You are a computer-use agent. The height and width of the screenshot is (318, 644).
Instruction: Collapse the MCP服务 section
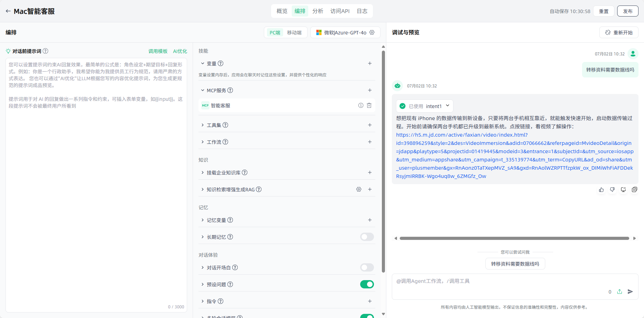click(203, 90)
